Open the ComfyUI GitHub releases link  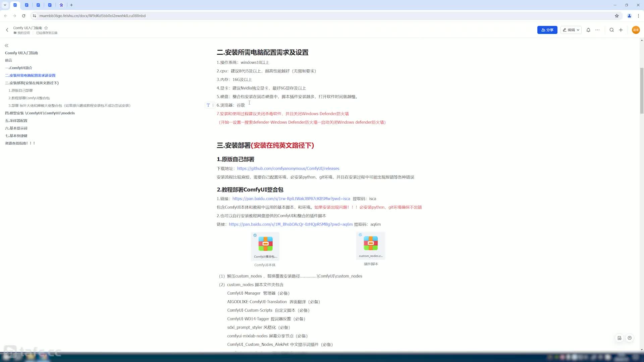coord(288,169)
